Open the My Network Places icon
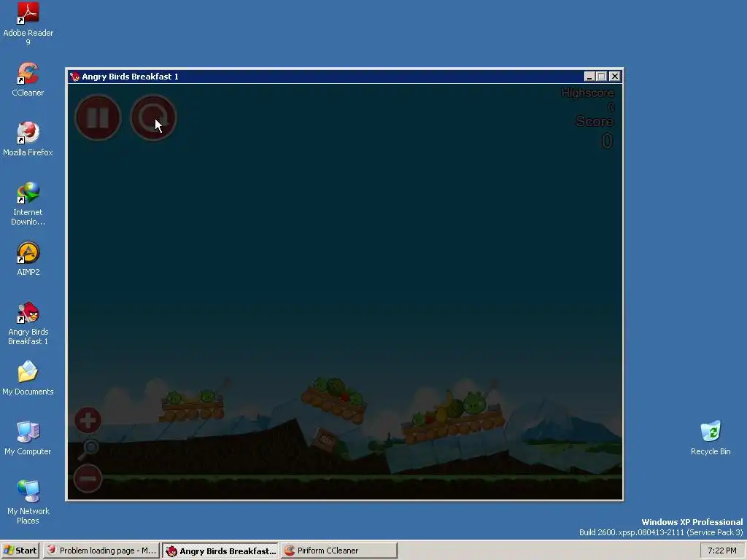 click(x=28, y=503)
